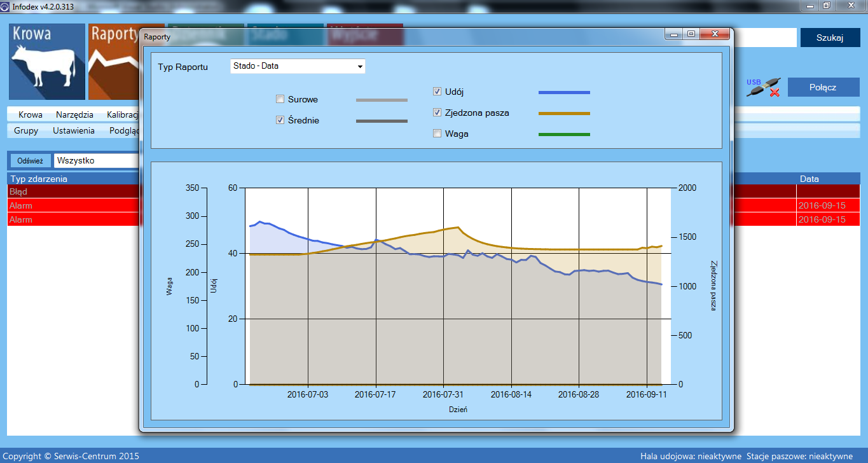The width and height of the screenshot is (868, 463).
Task: Enable the Waga checkbox
Action: [437, 134]
